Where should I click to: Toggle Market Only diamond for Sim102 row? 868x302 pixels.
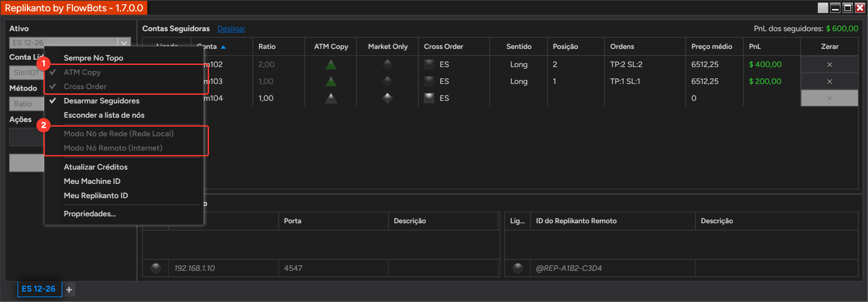pos(387,64)
